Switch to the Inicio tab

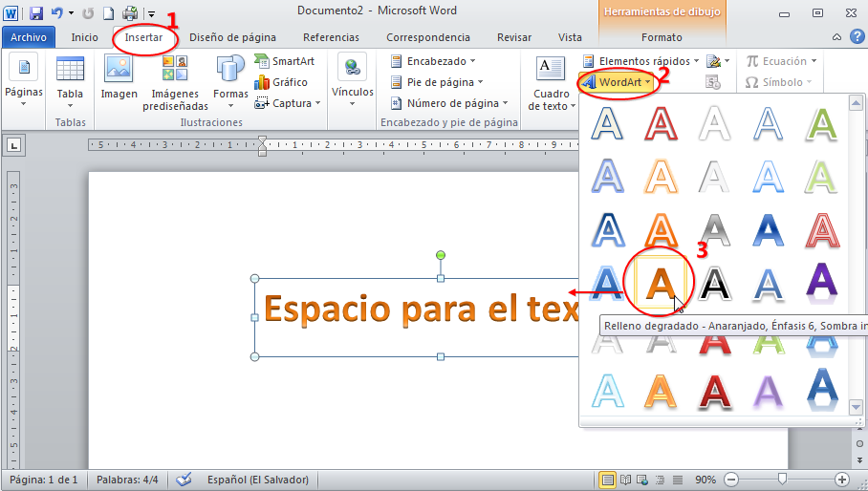pyautogui.click(x=85, y=37)
